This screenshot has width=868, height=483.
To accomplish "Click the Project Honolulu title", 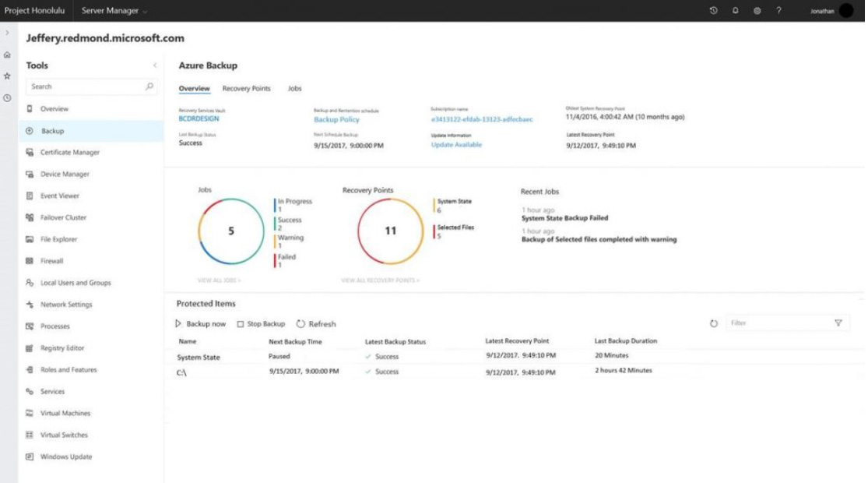I will (34, 11).
